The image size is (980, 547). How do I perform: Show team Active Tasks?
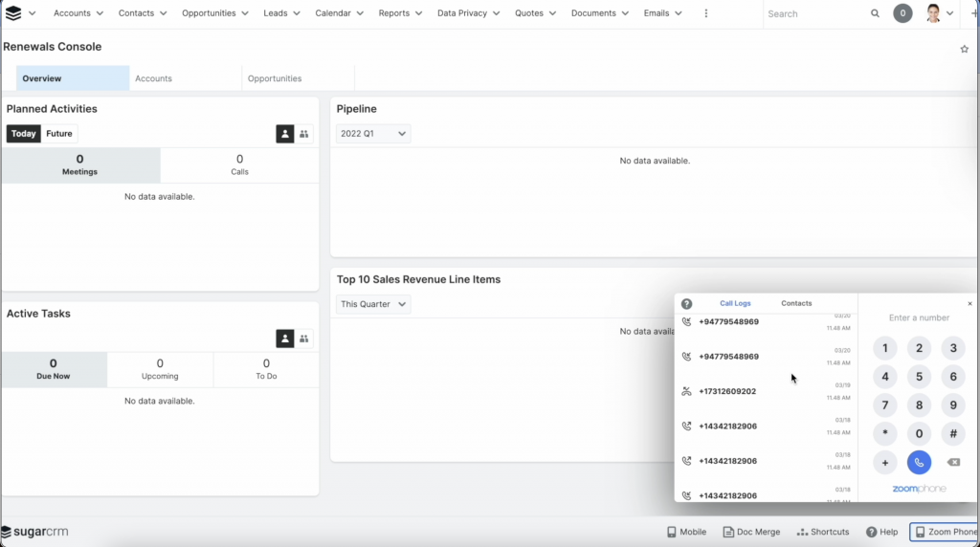pyautogui.click(x=303, y=339)
